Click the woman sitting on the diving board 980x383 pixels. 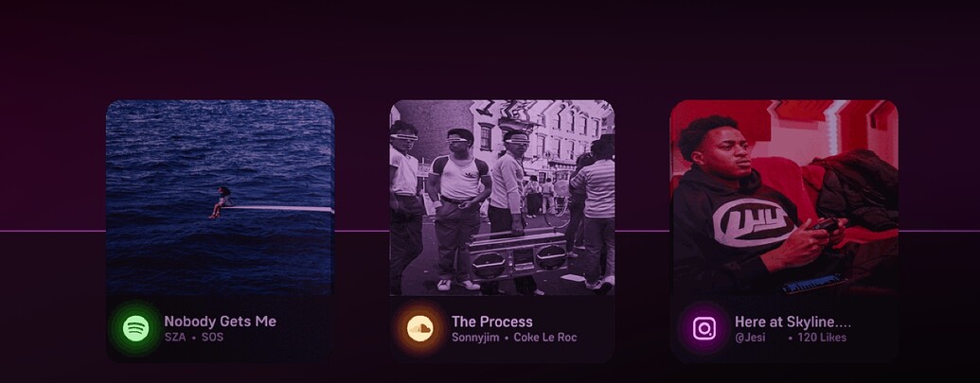220,202
